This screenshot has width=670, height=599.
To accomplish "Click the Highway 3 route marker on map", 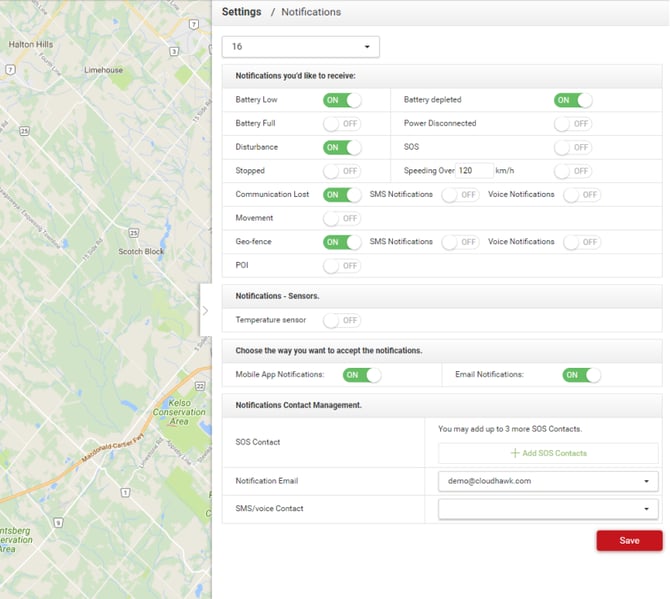I will (175, 51).
